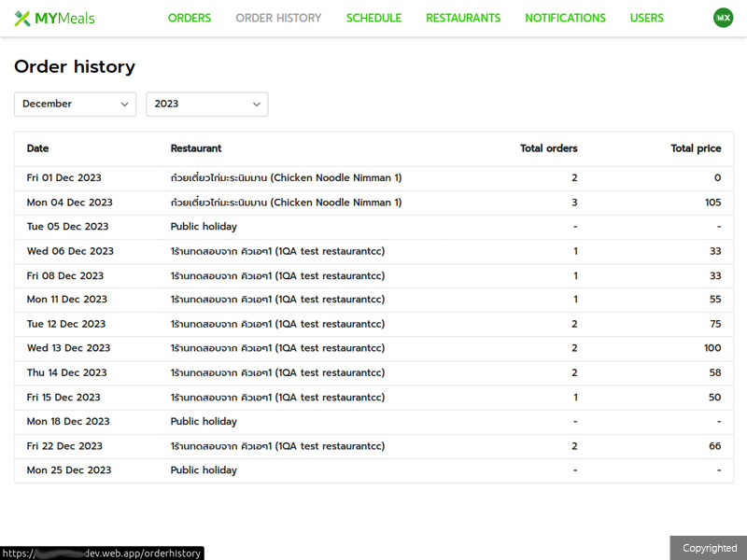The image size is (747, 560).
Task: Click the Tue 05 Dec Public holiday row
Action: tap(373, 227)
